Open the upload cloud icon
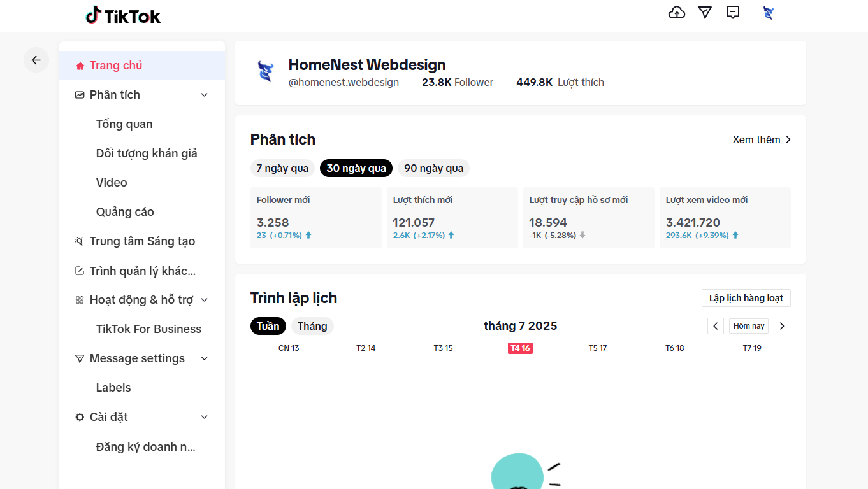 pos(677,12)
